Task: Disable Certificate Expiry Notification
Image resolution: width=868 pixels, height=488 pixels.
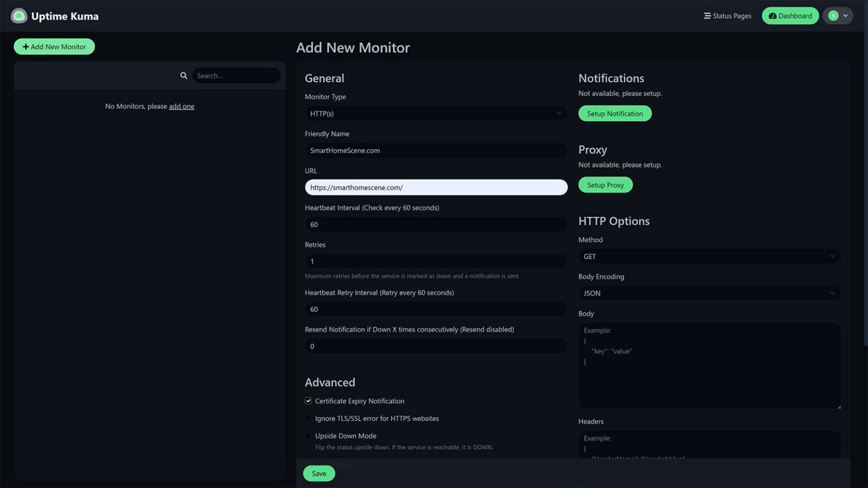Action: (x=308, y=400)
